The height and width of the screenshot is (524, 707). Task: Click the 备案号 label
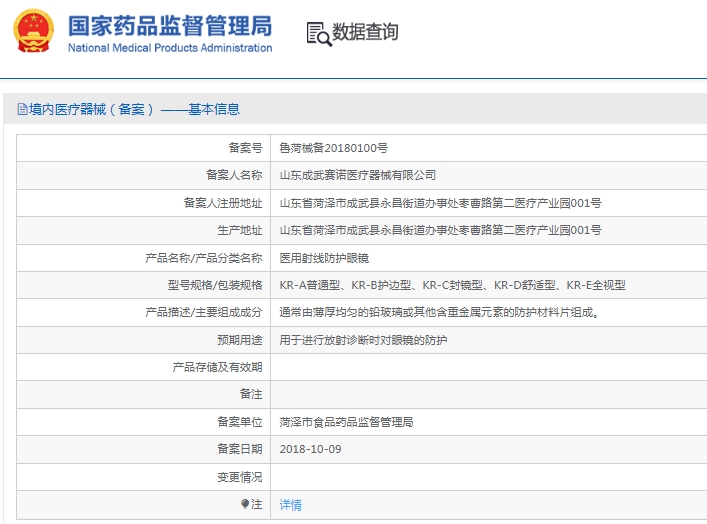(245, 147)
